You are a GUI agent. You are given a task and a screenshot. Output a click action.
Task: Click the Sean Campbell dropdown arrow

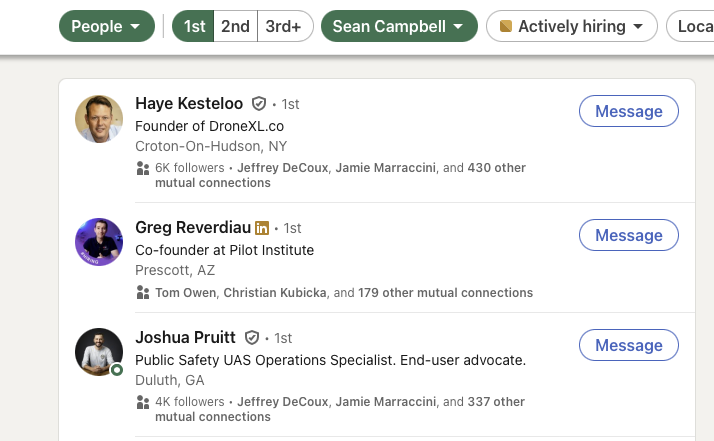coord(458,26)
